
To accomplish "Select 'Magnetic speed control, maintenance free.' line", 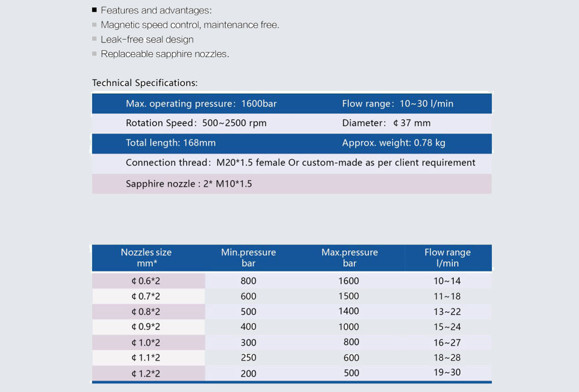I will [190, 25].
